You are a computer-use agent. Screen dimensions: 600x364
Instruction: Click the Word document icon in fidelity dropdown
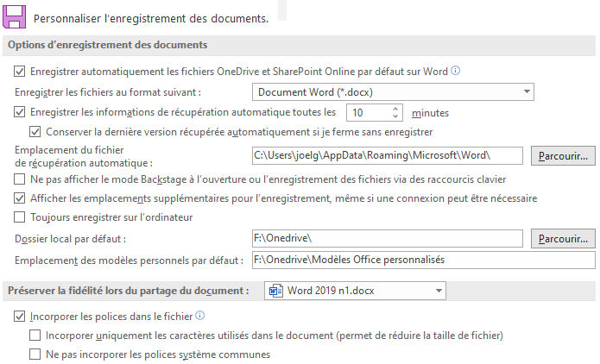pos(276,291)
